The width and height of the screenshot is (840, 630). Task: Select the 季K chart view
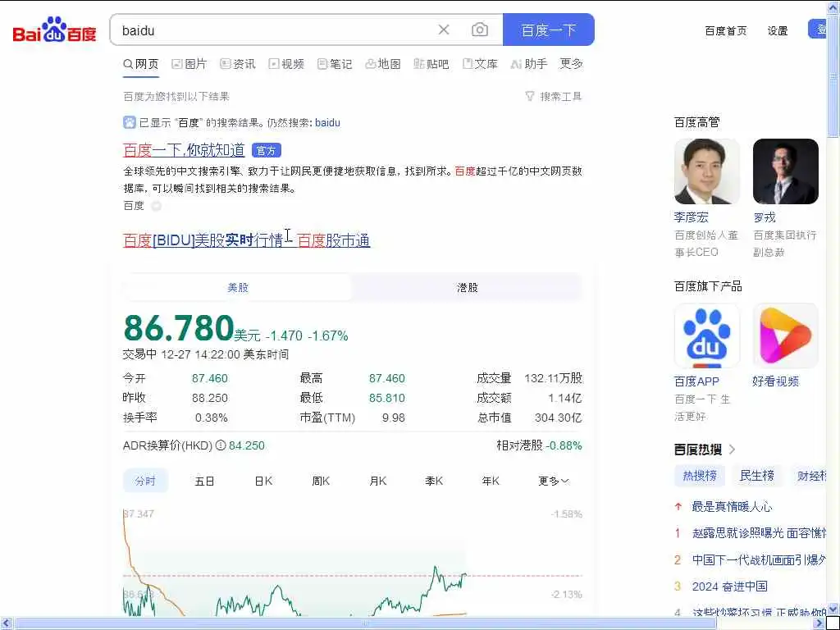pyautogui.click(x=434, y=481)
